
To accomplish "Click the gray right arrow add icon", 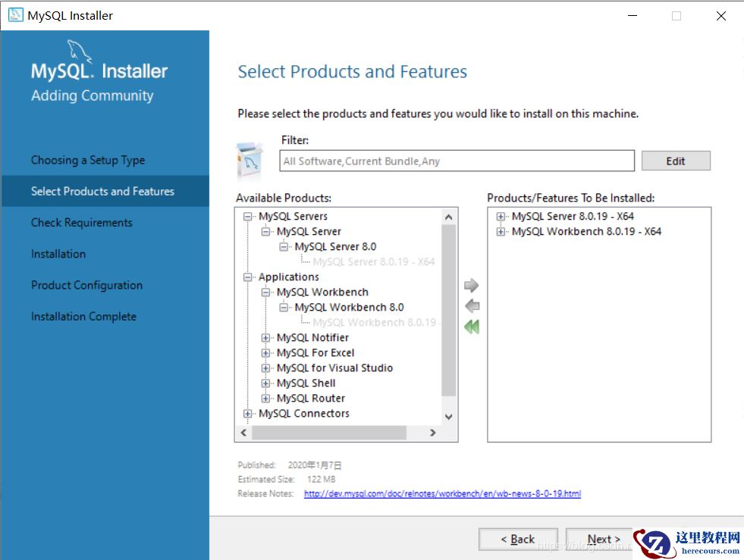I will coord(471,285).
